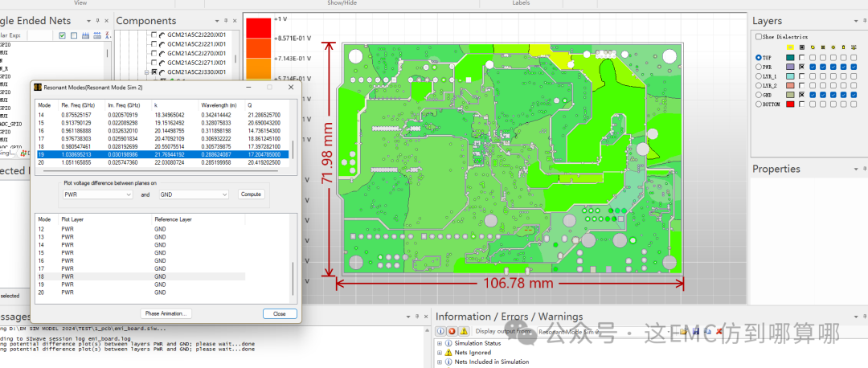Close the Single Ended Nets panel

[107, 20]
